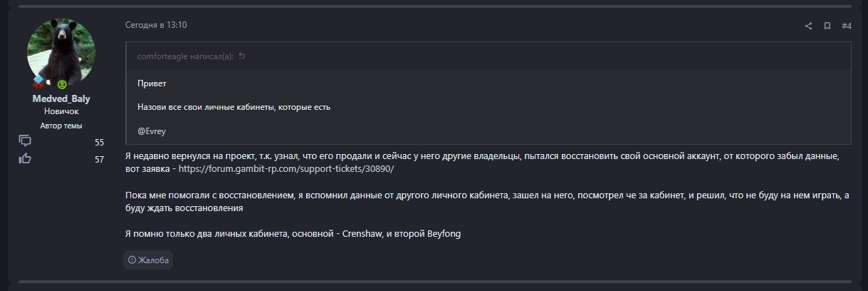
Task: Click the 'Новичок' user title
Action: pyautogui.click(x=61, y=112)
